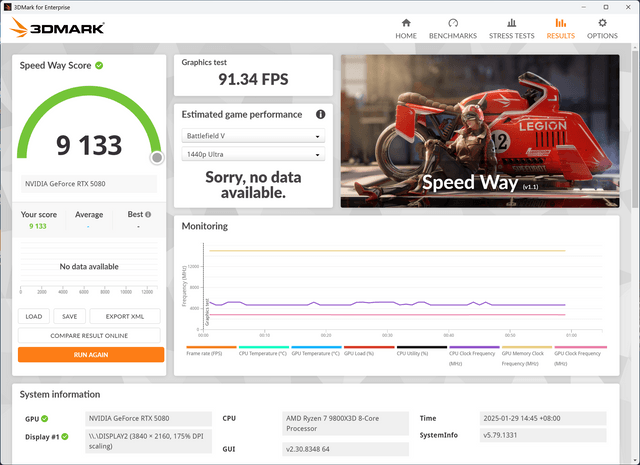This screenshot has width=640, height=465.
Task: Toggle GPU Load (%) legend entry
Action: tap(369, 351)
